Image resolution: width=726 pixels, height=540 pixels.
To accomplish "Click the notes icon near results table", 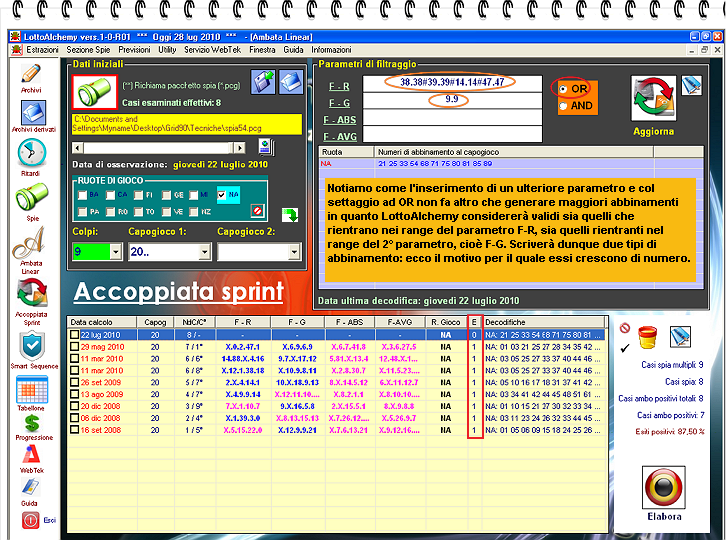I will (680, 337).
